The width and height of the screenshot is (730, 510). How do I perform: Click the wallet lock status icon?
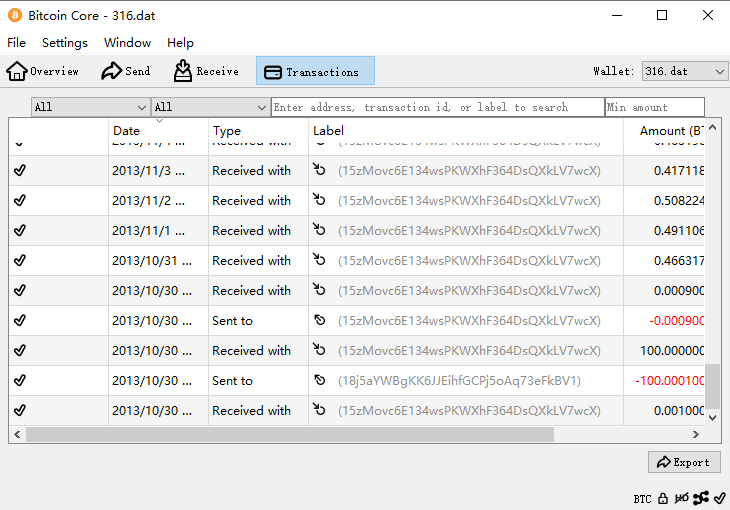coord(663,498)
